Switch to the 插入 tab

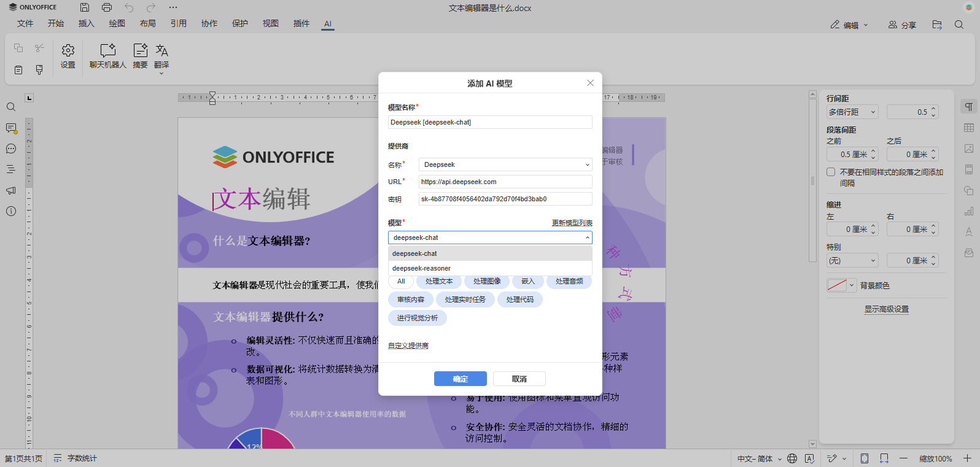click(87, 23)
